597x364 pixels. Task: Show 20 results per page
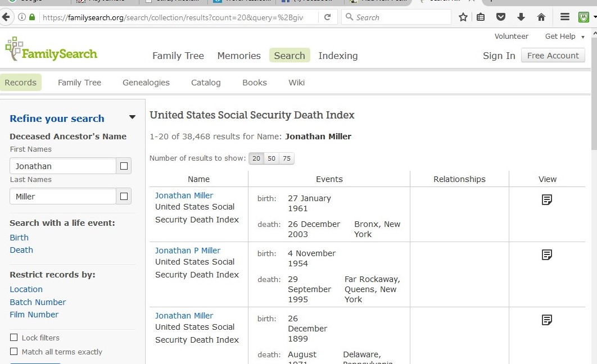pyautogui.click(x=256, y=158)
